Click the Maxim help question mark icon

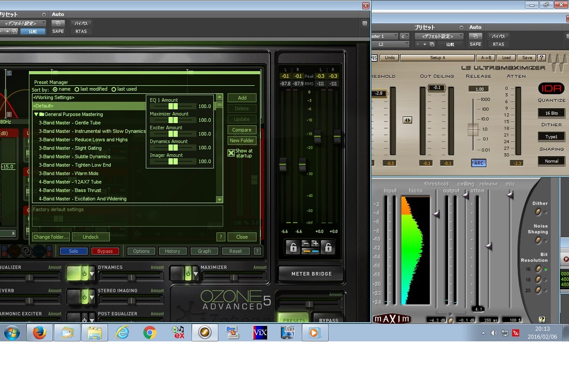click(x=541, y=320)
